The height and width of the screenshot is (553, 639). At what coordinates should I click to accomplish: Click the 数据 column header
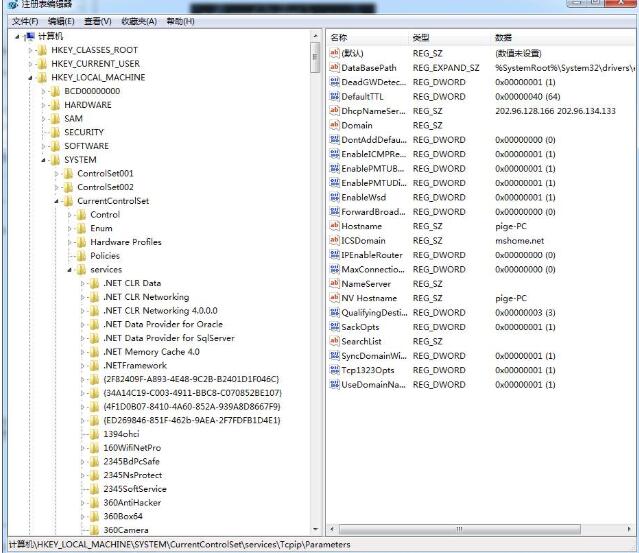[x=503, y=37]
